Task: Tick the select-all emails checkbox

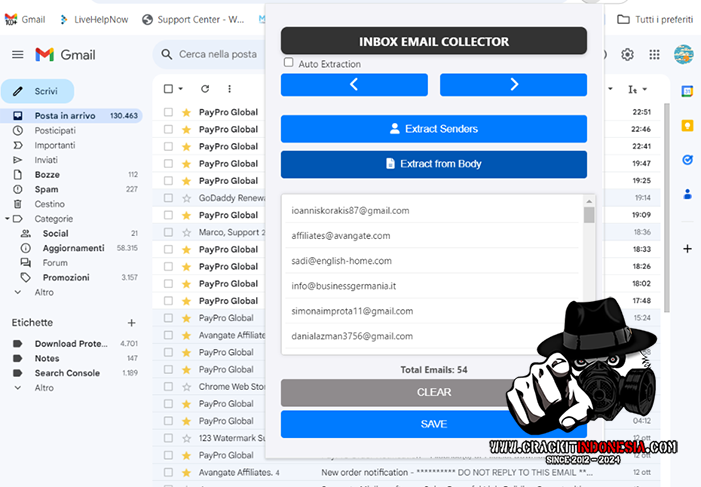Action: [168, 89]
